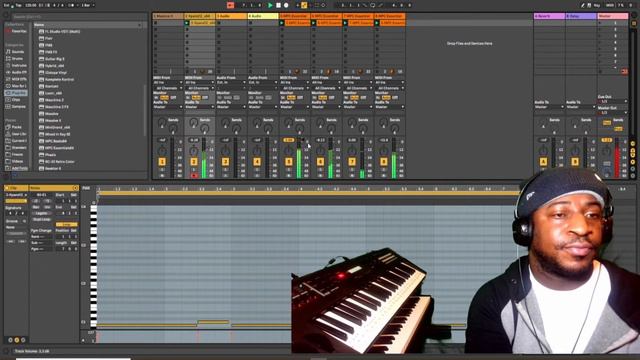Screen dimensions: 640x360
Task: Click the Tap tempo button
Action: 18,5
